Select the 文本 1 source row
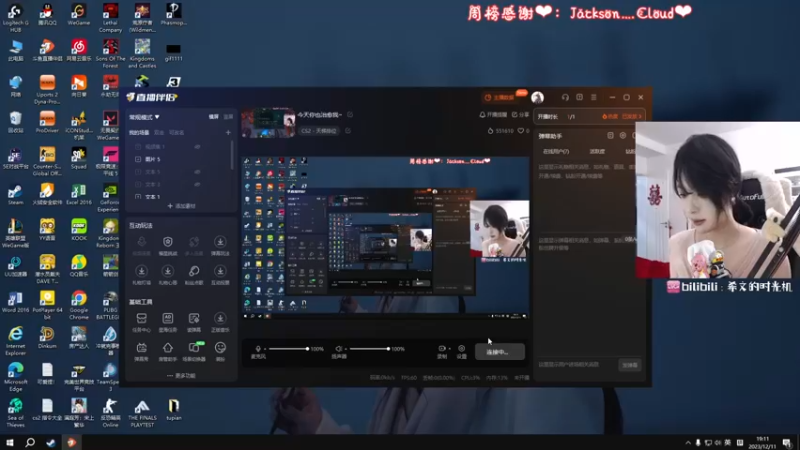 pos(179,196)
